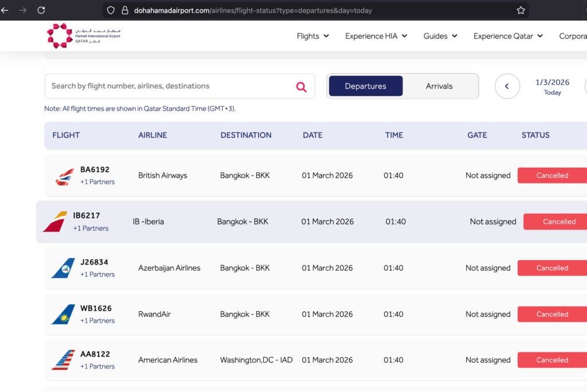587x392 pixels.
Task: Click the Cancelled status for flight AA8122
Action: coord(551,359)
